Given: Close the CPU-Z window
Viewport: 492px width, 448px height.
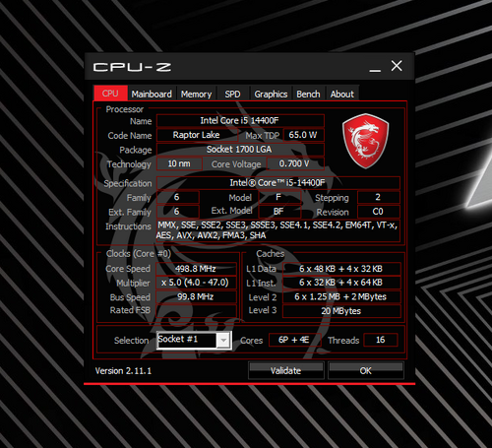Looking at the screenshot, I should pyautogui.click(x=397, y=66).
